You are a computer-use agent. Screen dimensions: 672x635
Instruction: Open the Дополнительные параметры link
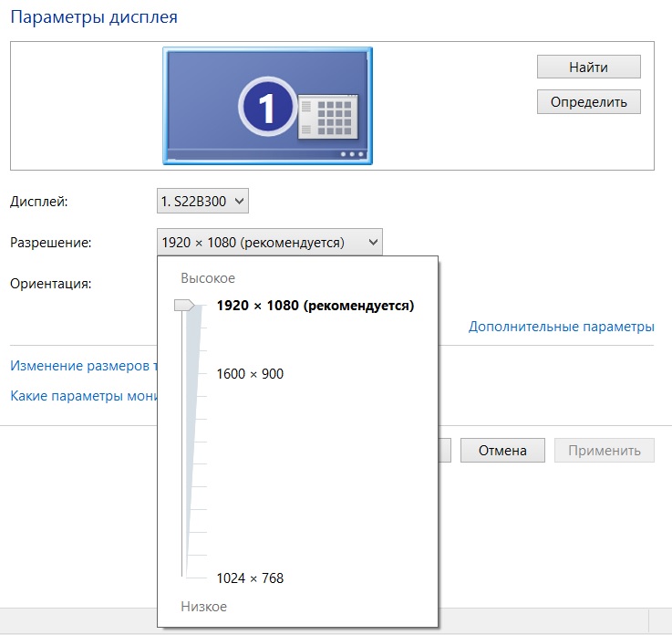coord(561,327)
